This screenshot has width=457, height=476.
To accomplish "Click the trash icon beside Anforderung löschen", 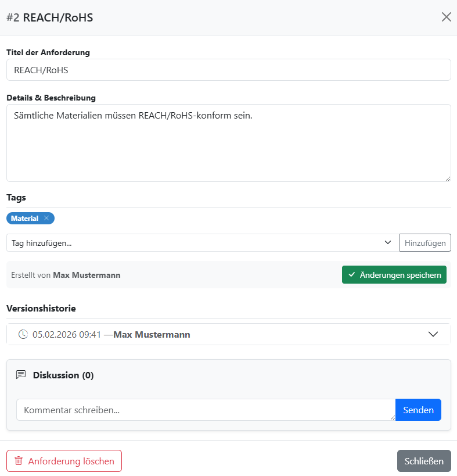I will pyautogui.click(x=18, y=461).
